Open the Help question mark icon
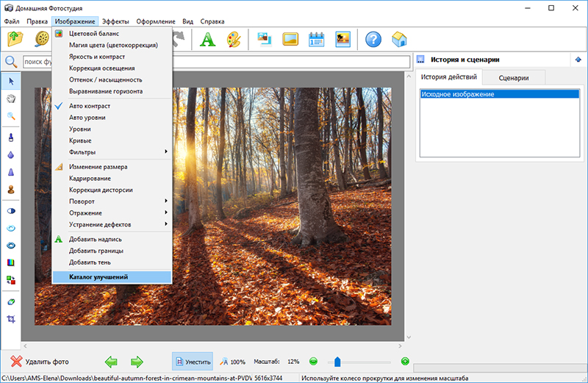This screenshot has height=383, width=588. 373,39
